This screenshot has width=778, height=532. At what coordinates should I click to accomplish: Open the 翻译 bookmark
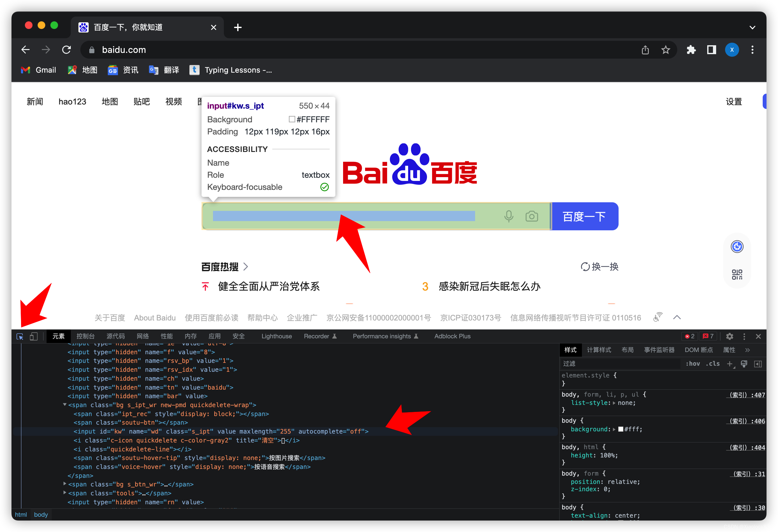(x=164, y=70)
